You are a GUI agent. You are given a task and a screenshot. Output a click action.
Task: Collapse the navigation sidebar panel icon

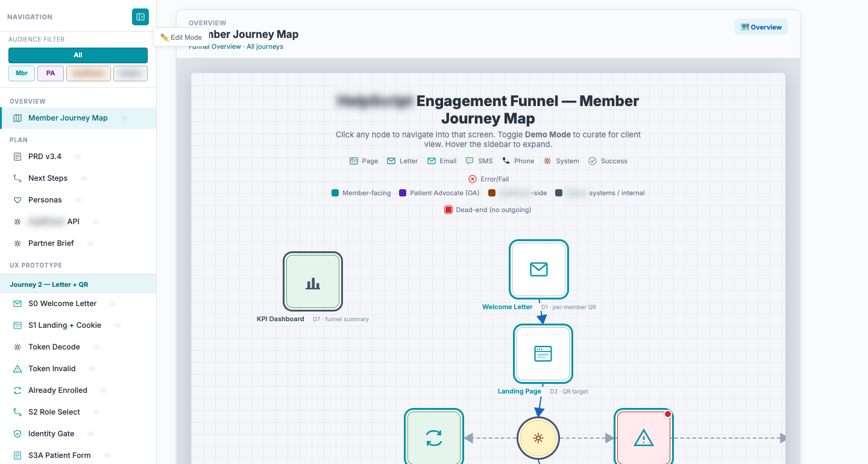[140, 17]
